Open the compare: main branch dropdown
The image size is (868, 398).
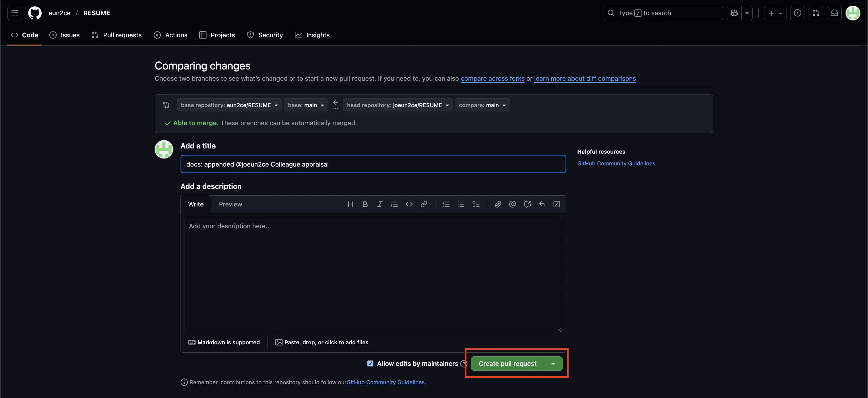coord(482,105)
